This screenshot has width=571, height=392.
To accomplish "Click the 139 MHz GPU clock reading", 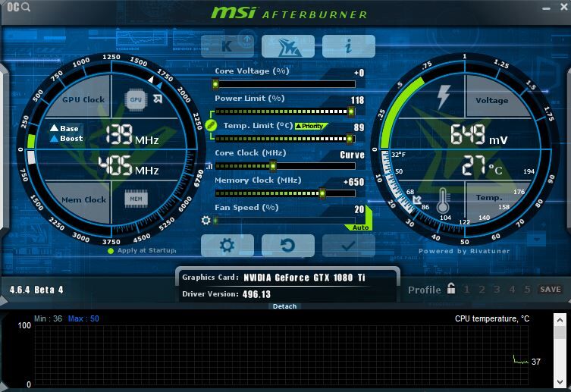I will (x=132, y=135).
